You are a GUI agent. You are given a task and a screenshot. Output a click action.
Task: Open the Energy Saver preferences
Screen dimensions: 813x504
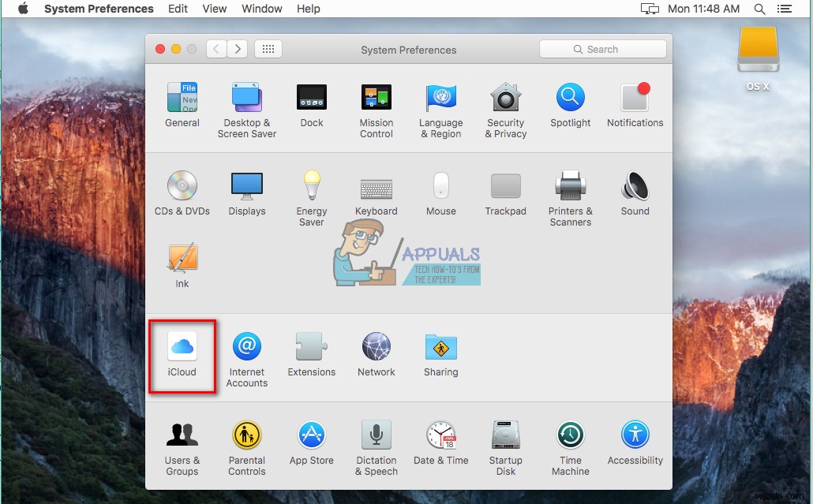click(x=311, y=186)
